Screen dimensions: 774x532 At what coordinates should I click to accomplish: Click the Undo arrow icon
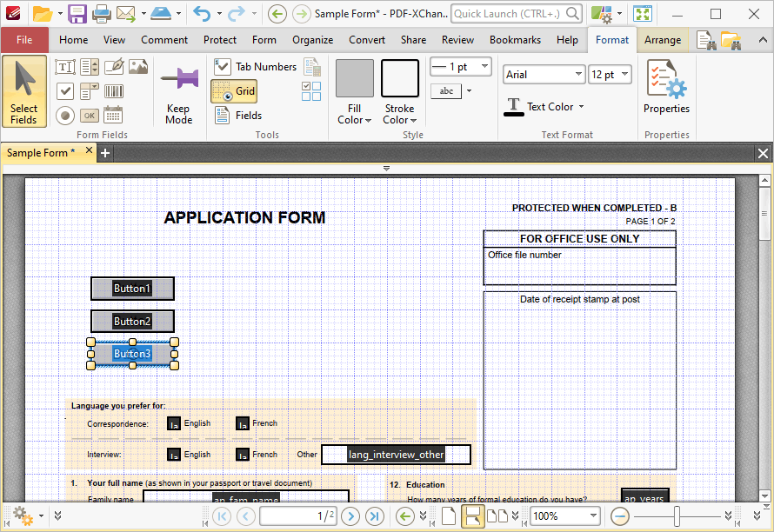[202, 14]
